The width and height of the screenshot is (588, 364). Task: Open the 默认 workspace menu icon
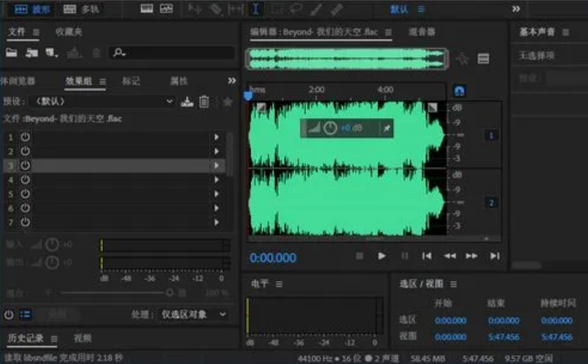tap(421, 9)
